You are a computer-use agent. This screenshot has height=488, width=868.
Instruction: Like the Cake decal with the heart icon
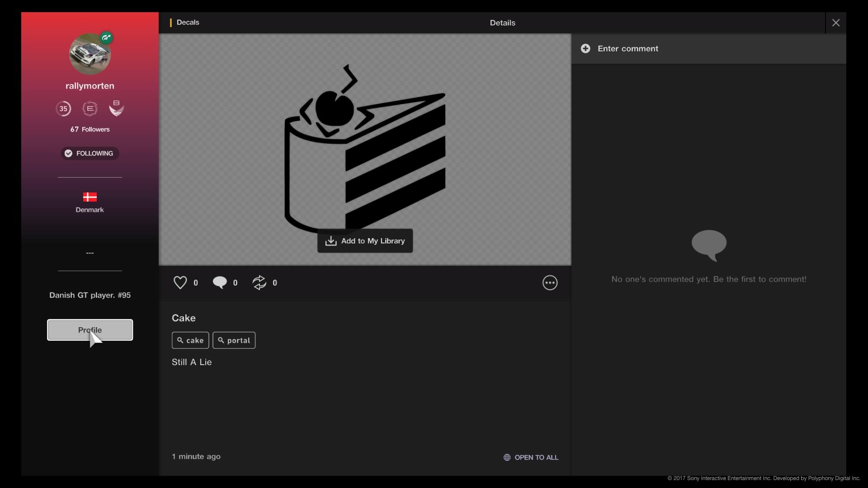coord(180,282)
